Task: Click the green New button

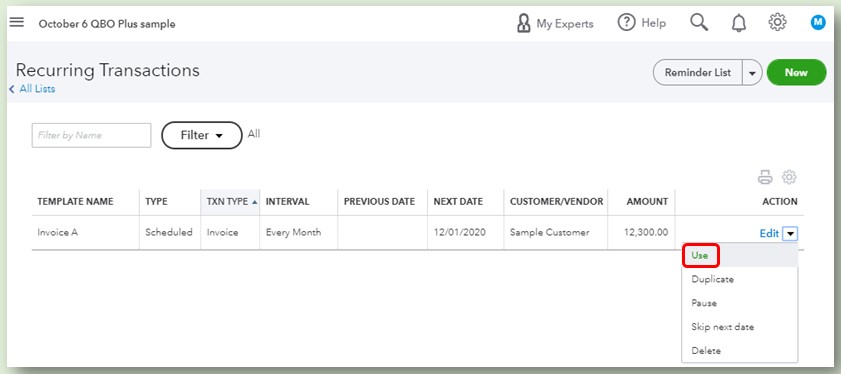Action: (x=796, y=72)
